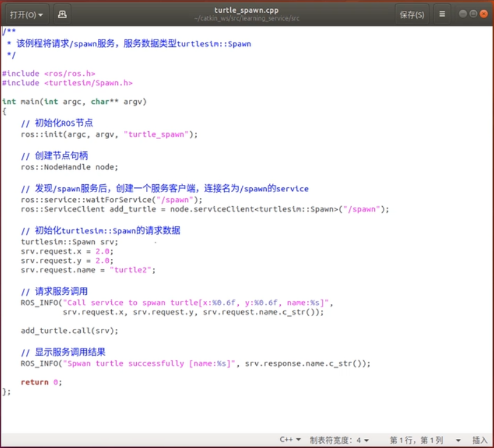
Task: Click the comment // 请求服务调用
Action: coord(54,291)
